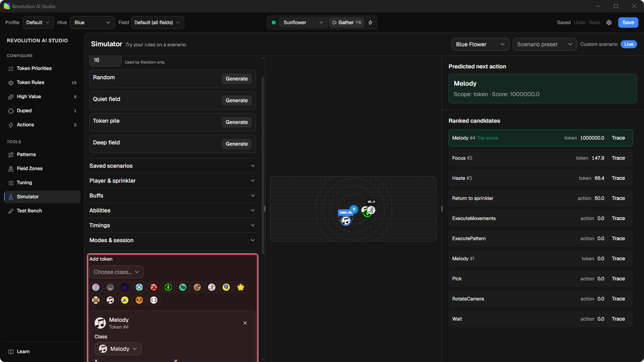This screenshot has width=644, height=362.
Task: Open settings gear in top bar
Action: pyautogui.click(x=609, y=23)
